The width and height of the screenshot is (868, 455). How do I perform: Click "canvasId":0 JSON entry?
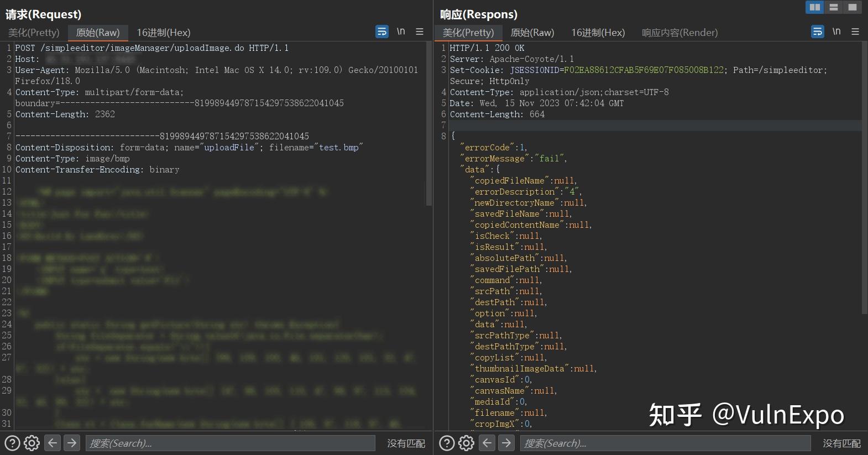pos(501,380)
